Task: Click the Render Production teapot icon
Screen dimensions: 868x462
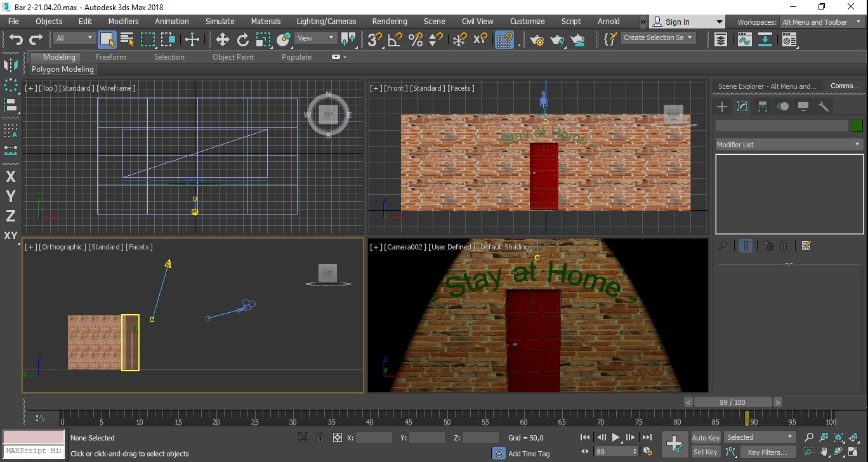Action: (x=558, y=39)
